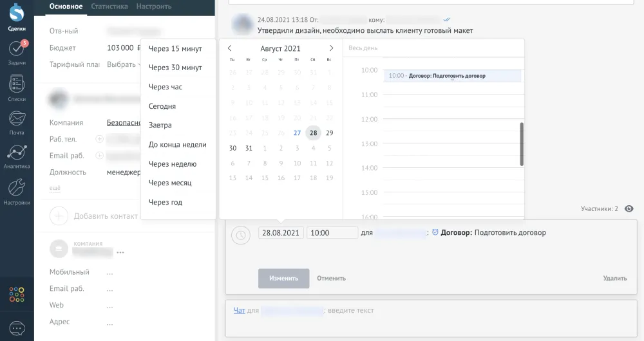The height and width of the screenshot is (341, 644).
Task: Click the dots next to Адрес
Action: click(109, 324)
